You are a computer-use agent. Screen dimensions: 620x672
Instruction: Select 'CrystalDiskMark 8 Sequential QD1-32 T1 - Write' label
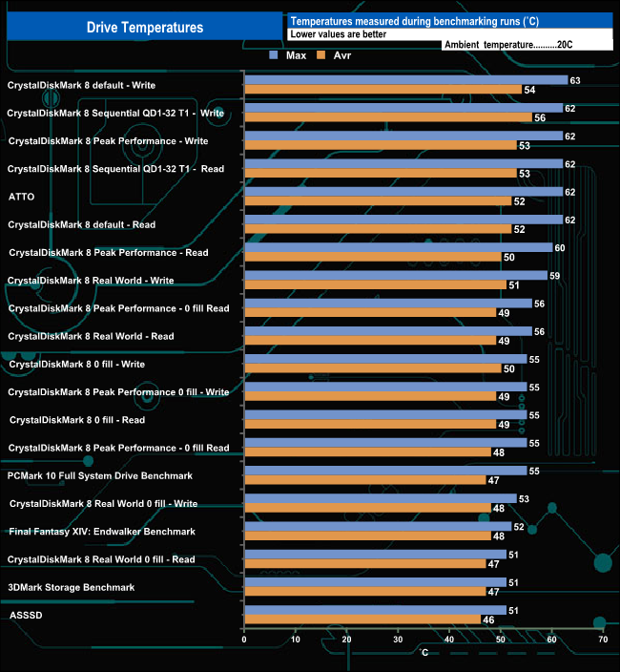pyautogui.click(x=115, y=114)
